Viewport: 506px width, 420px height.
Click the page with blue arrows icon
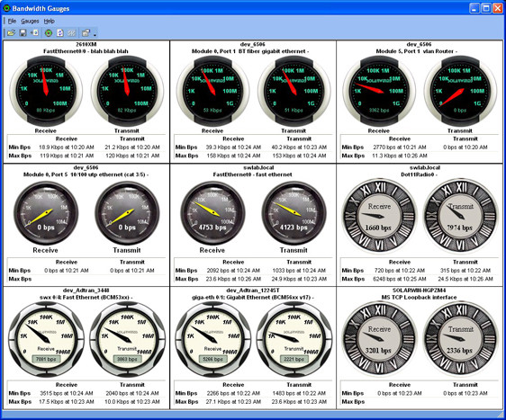[x=60, y=32]
